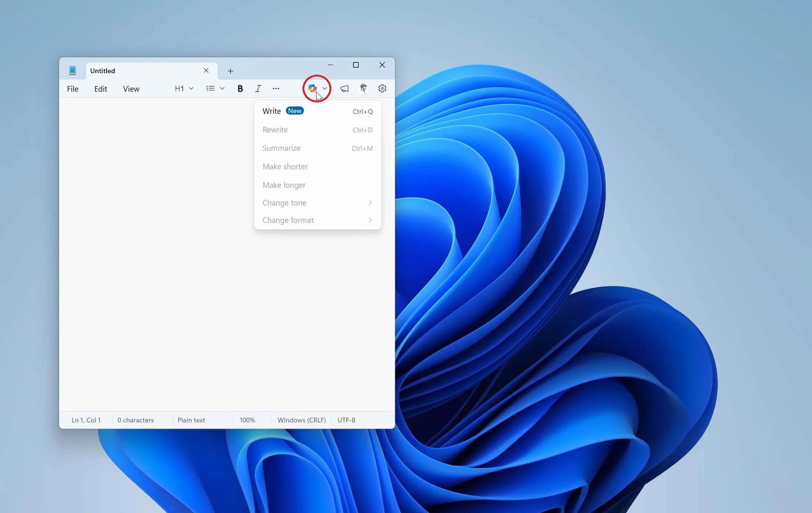Expand the list style dropdown arrow
The image size is (812, 513).
point(222,89)
